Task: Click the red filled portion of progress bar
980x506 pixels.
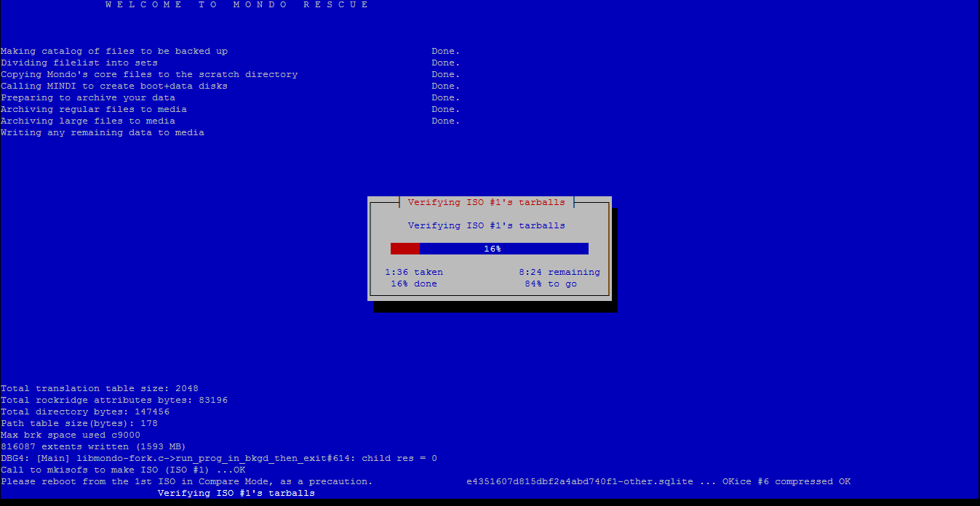Action: coord(405,249)
